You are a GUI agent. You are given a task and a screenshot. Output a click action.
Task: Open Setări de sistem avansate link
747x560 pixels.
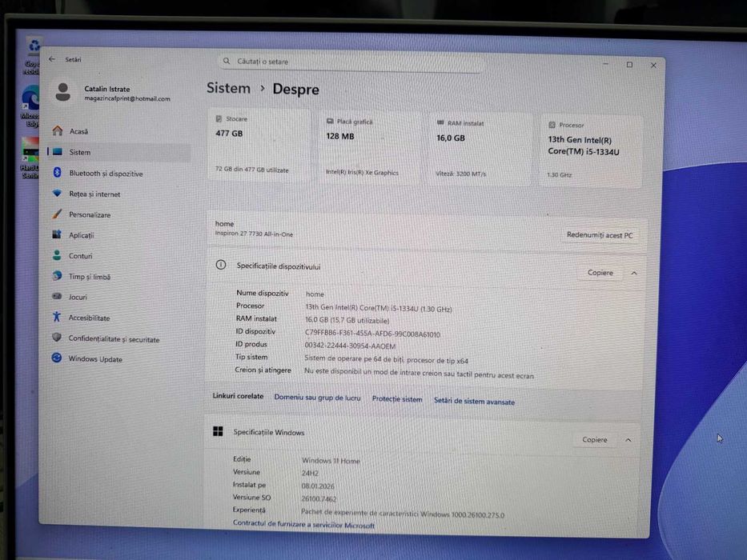pyautogui.click(x=474, y=402)
